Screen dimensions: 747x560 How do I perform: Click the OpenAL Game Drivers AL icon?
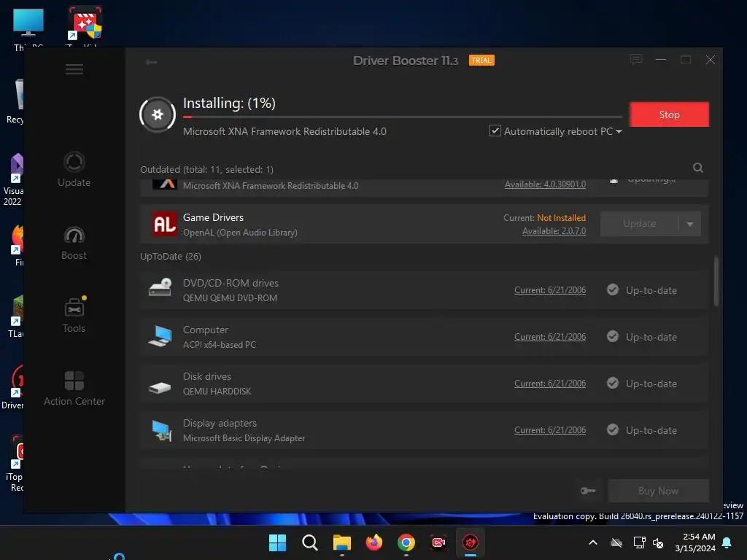pos(164,224)
